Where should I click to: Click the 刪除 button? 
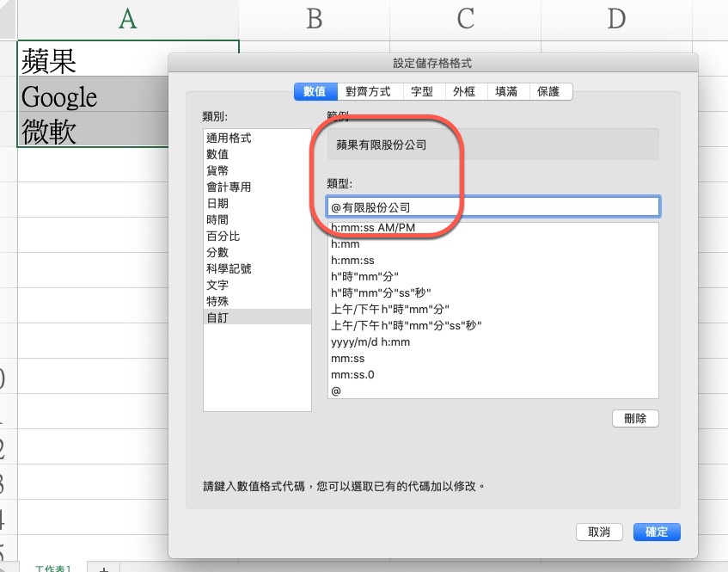click(x=635, y=418)
